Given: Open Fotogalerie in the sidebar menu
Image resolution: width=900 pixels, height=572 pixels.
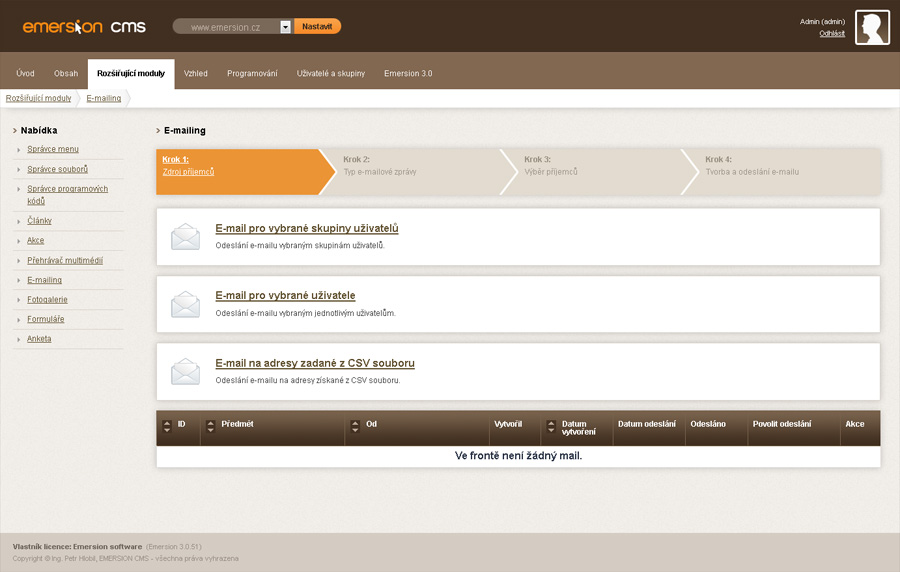Looking at the screenshot, I should coord(47,299).
